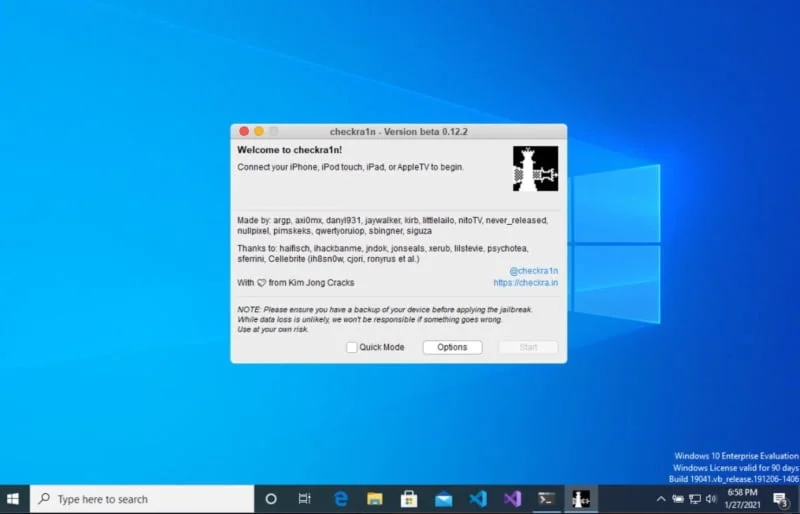This screenshot has width=800, height=514.
Task: Click the 'Welcome to checkra1n!' heading
Action: click(x=290, y=150)
